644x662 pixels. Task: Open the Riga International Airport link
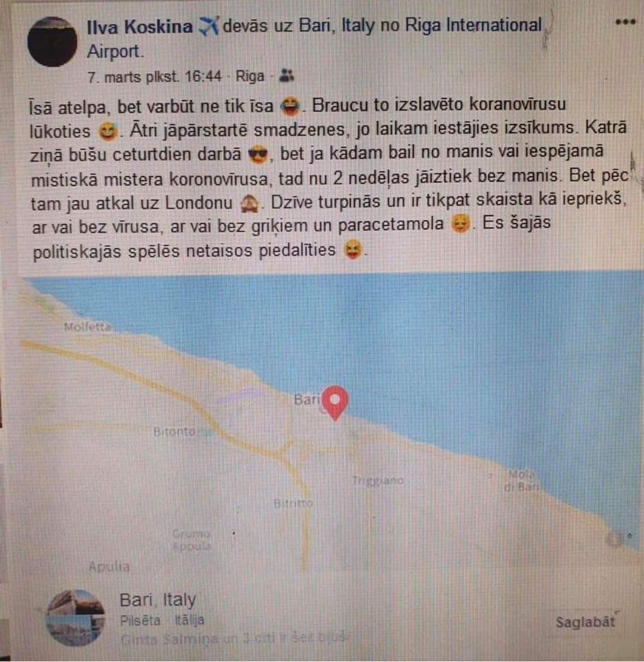click(x=314, y=38)
